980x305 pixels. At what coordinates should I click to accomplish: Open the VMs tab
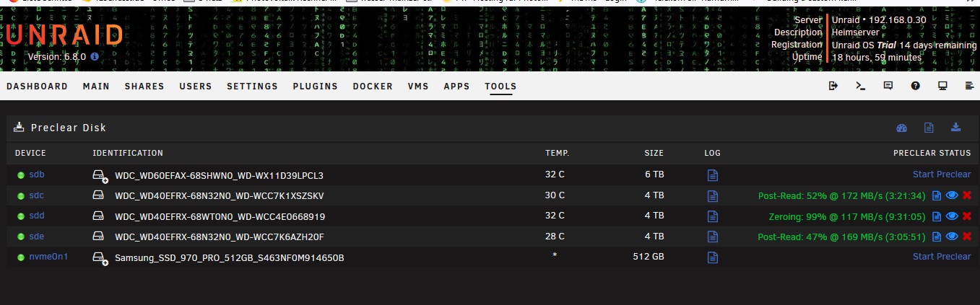(x=418, y=87)
